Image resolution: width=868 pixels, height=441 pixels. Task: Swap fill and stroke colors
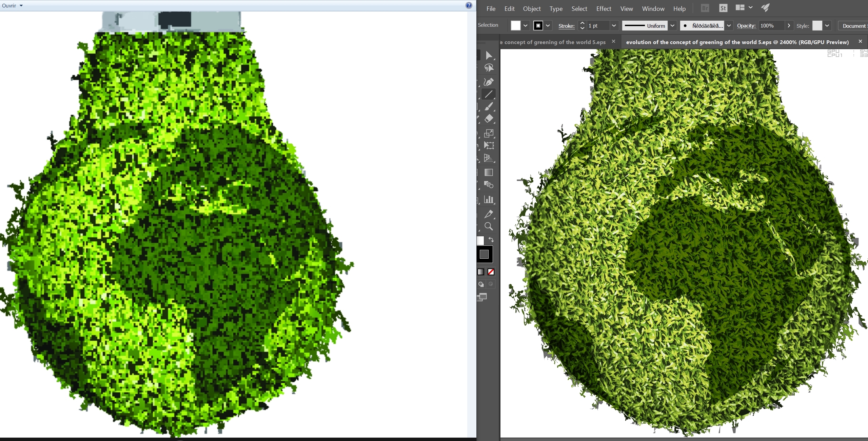491,240
